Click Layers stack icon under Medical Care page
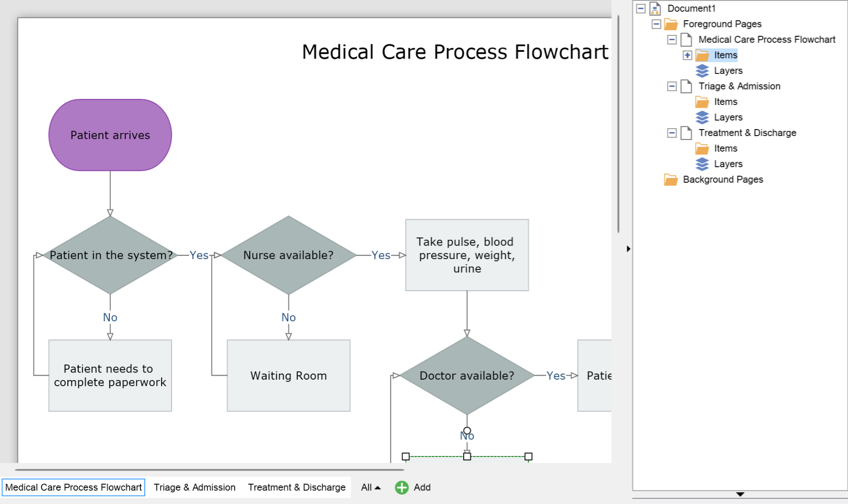Viewport: 848px width, 504px height. [x=702, y=71]
